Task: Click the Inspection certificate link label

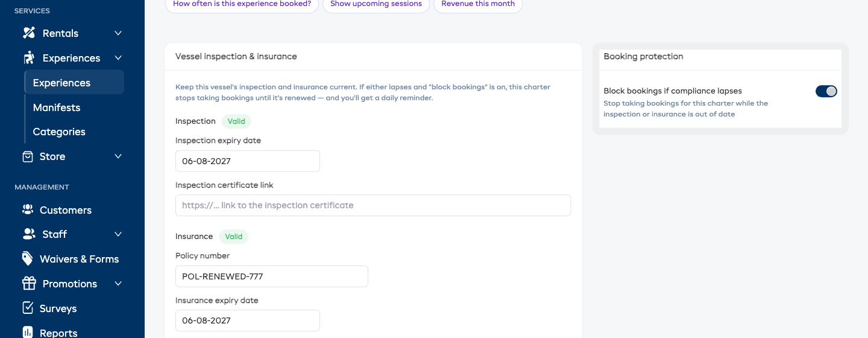Action: coord(224,185)
